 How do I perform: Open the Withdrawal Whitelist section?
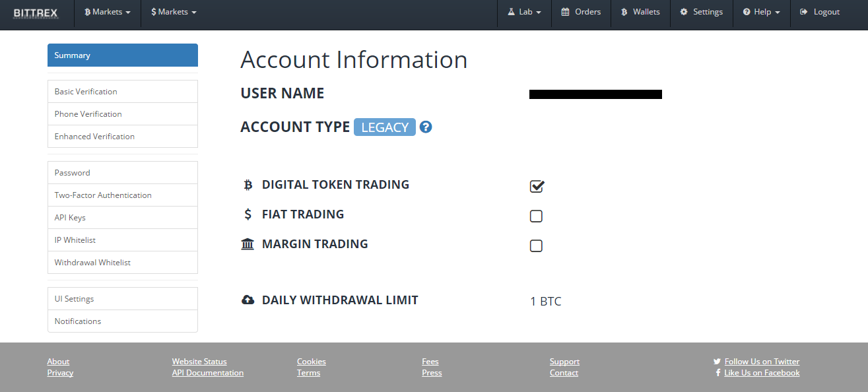click(x=123, y=263)
